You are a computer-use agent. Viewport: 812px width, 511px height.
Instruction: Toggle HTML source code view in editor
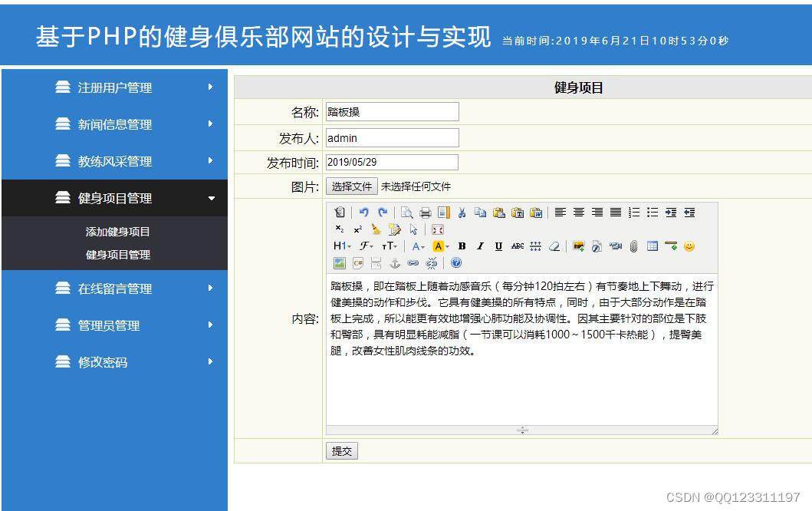[x=340, y=213]
